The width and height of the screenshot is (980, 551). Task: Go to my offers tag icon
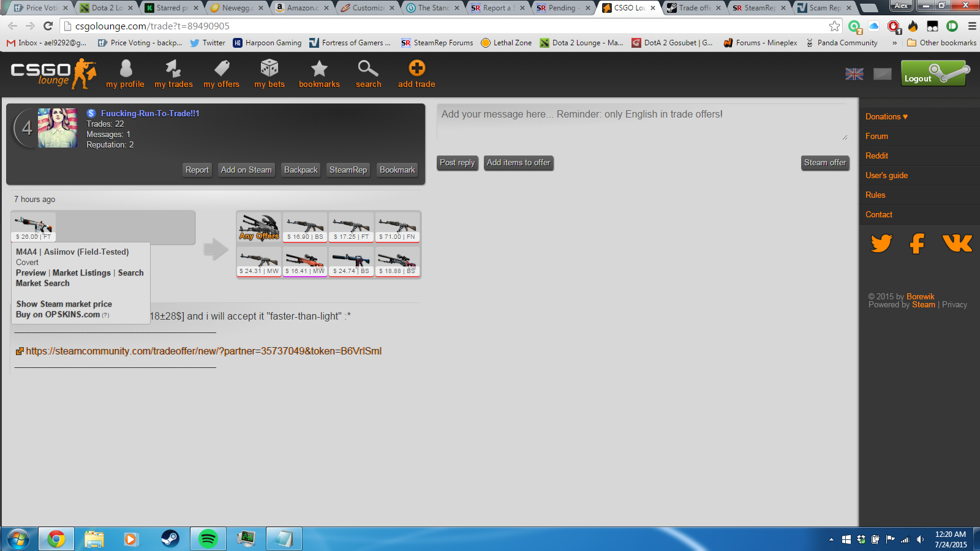coord(222,69)
